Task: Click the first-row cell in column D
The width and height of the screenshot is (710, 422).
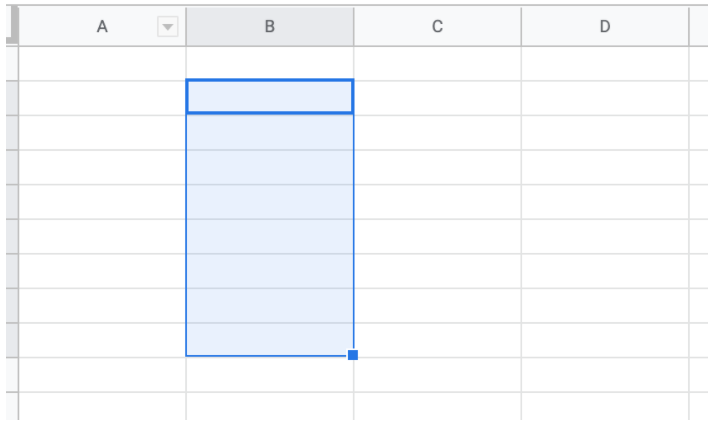Action: [605, 63]
